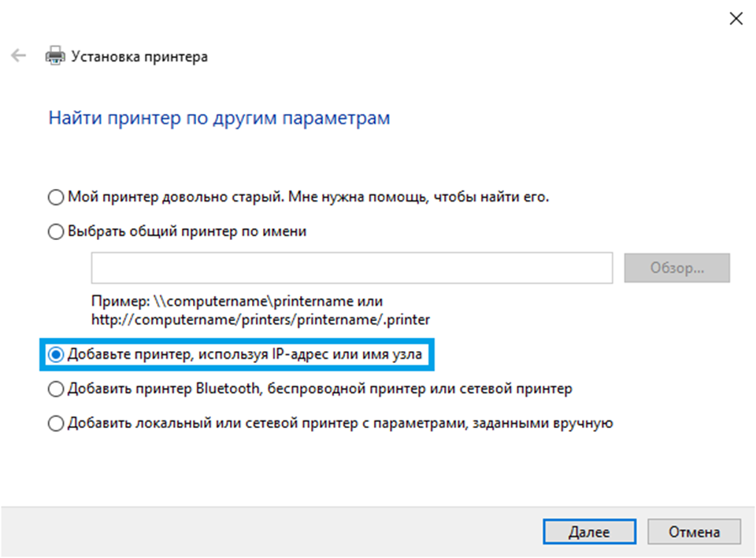Select the Bluetooth or wireless printer radio button
This screenshot has height=558, width=756.
point(56,389)
